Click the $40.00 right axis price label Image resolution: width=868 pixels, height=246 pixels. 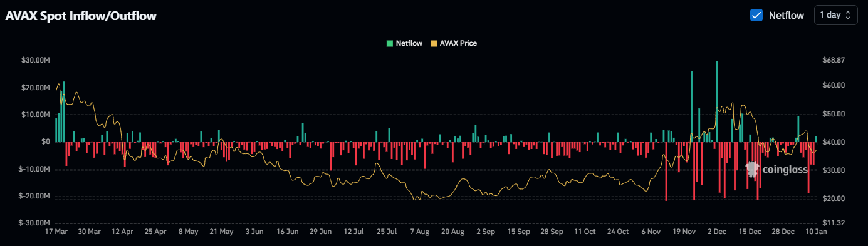click(x=834, y=142)
